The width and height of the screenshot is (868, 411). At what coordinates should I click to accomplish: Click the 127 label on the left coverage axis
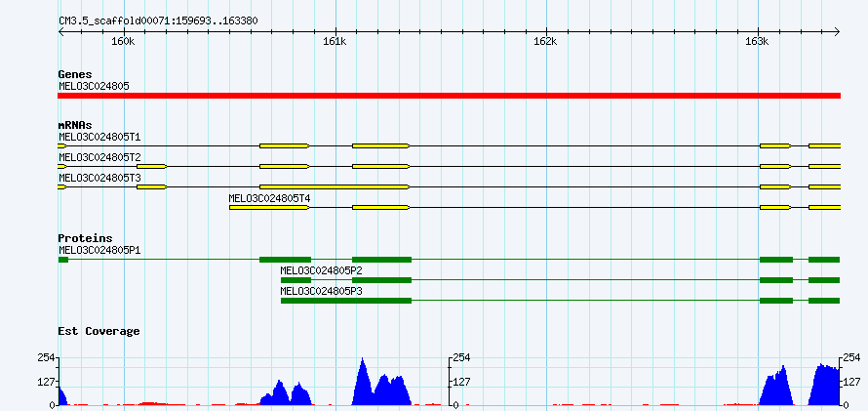tap(46, 382)
